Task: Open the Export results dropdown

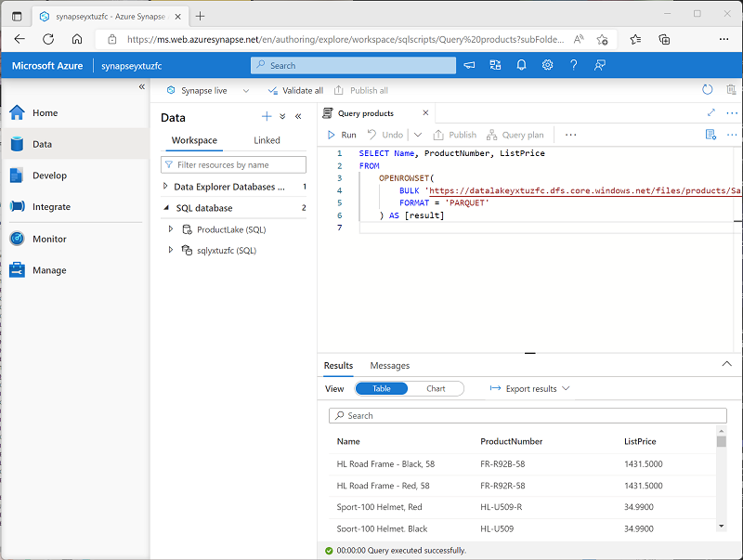Action: (529, 389)
